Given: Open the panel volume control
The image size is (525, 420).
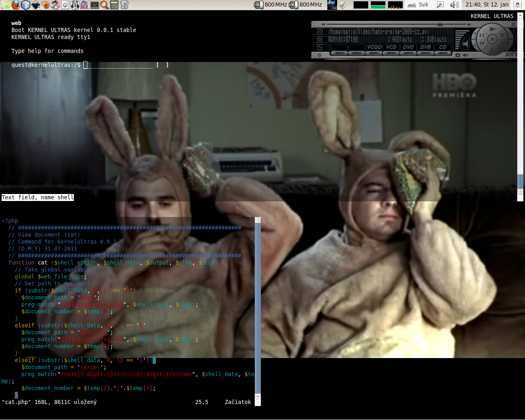Looking at the screenshot, I should pos(454,5).
